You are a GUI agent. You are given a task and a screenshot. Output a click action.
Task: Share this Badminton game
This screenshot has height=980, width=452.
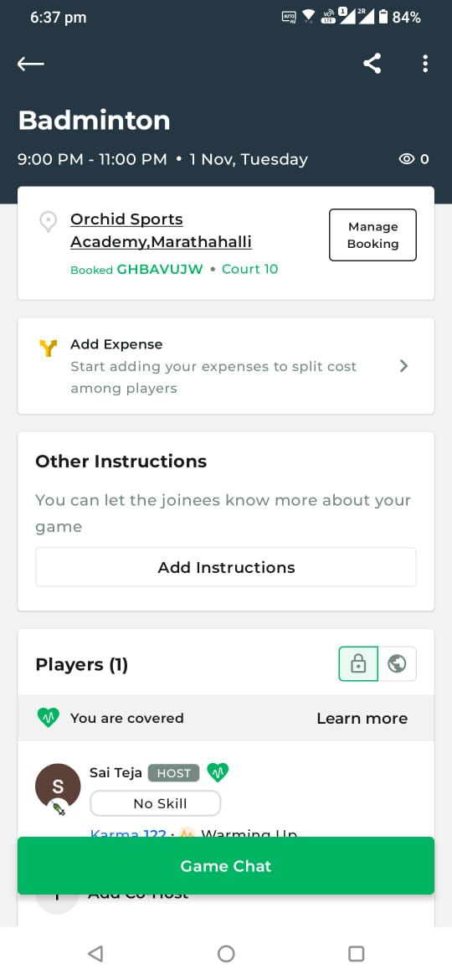click(x=372, y=63)
